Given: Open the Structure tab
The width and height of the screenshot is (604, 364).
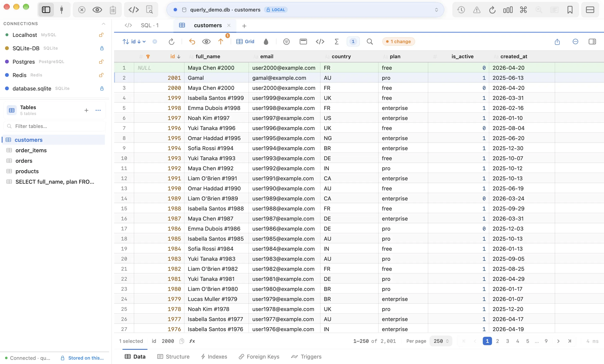Looking at the screenshot, I should [173, 357].
